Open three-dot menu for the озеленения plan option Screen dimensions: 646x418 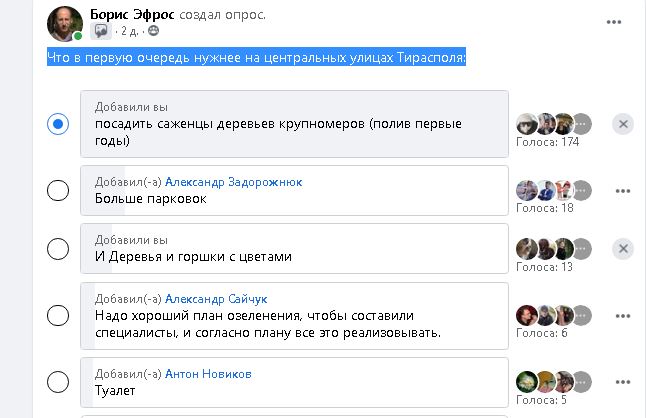coord(623,315)
